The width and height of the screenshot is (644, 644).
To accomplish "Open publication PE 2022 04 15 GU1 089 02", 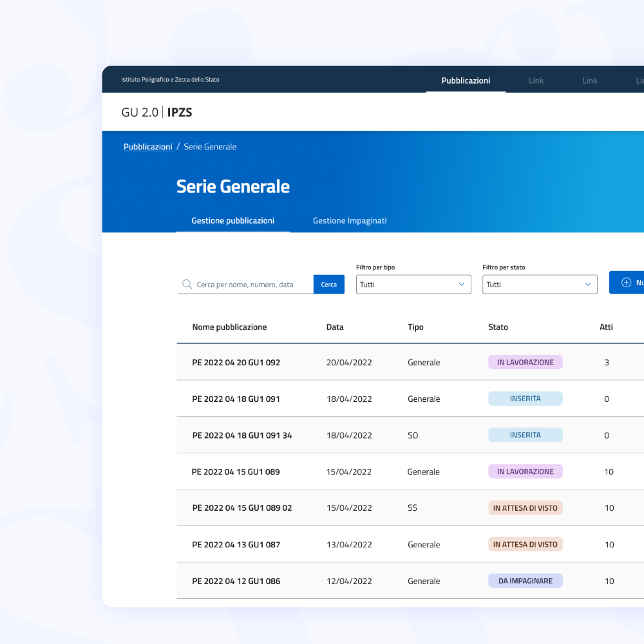I will (x=242, y=507).
